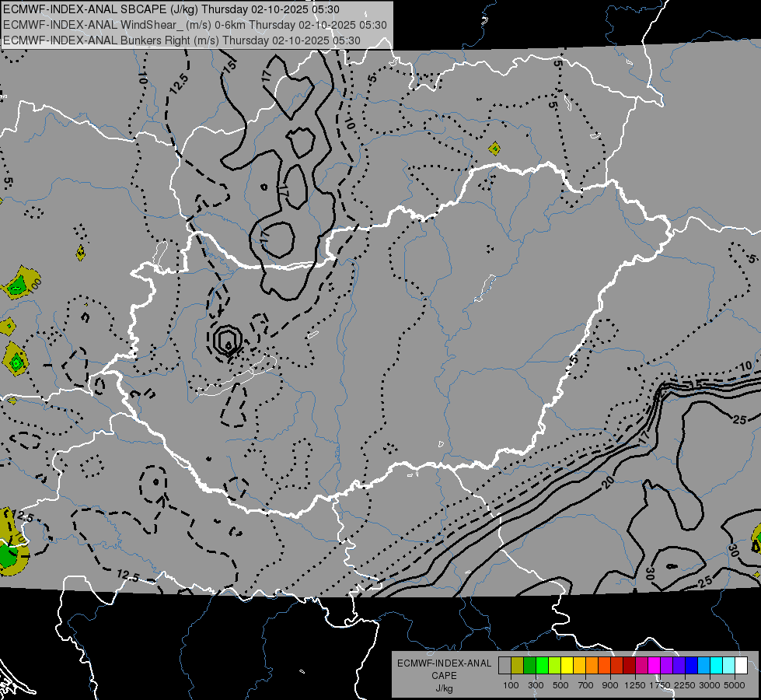
Task: Click the legend title ECMWF-INDEX-ANAL
Action: pos(444,663)
